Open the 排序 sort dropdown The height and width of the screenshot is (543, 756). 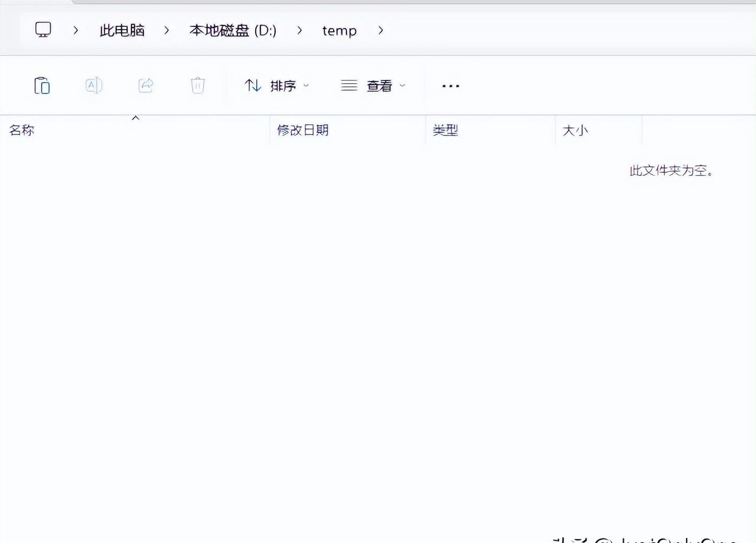click(276, 85)
